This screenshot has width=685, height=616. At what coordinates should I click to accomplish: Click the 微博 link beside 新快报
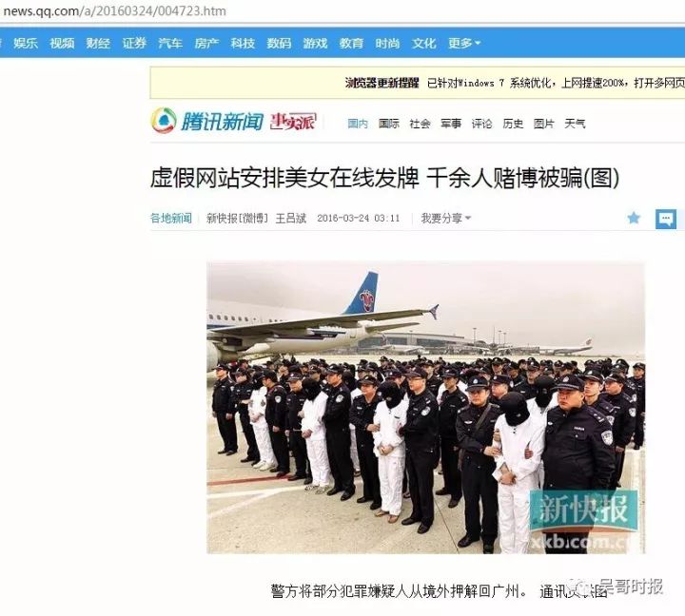tap(254, 218)
